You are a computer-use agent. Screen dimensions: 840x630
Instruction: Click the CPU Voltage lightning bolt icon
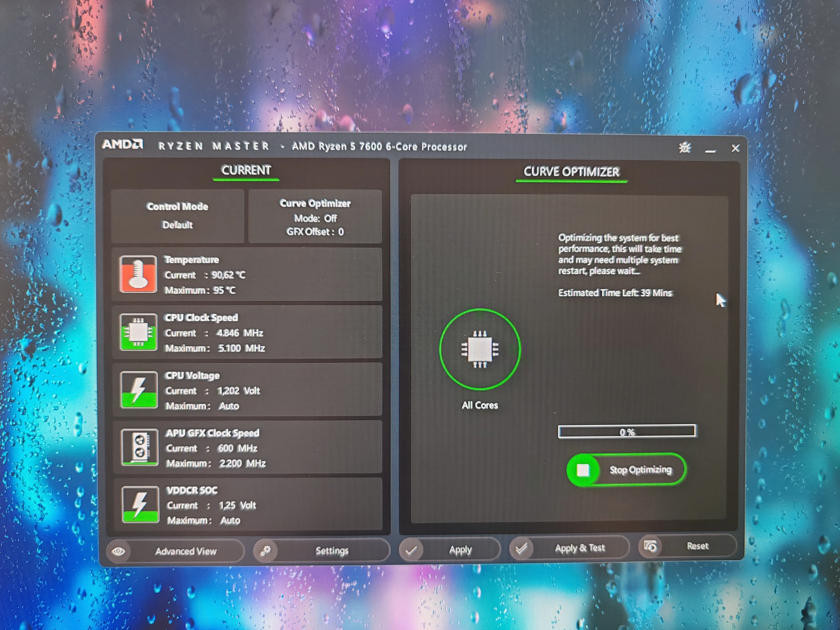coord(139,390)
